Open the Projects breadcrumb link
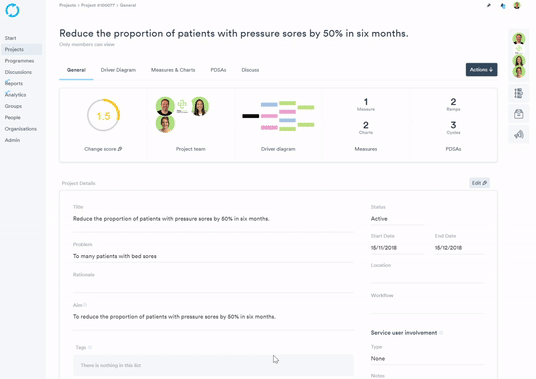The height and width of the screenshot is (379, 536). [67, 5]
